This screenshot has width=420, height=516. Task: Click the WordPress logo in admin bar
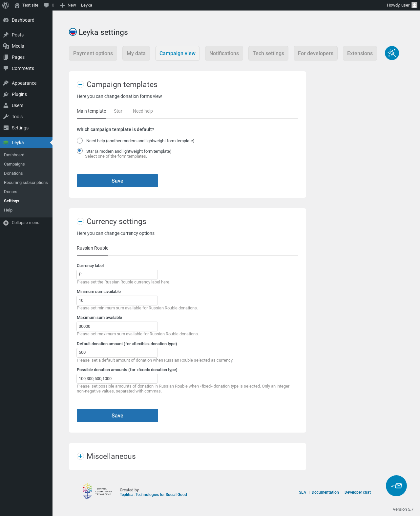pyautogui.click(x=6, y=5)
